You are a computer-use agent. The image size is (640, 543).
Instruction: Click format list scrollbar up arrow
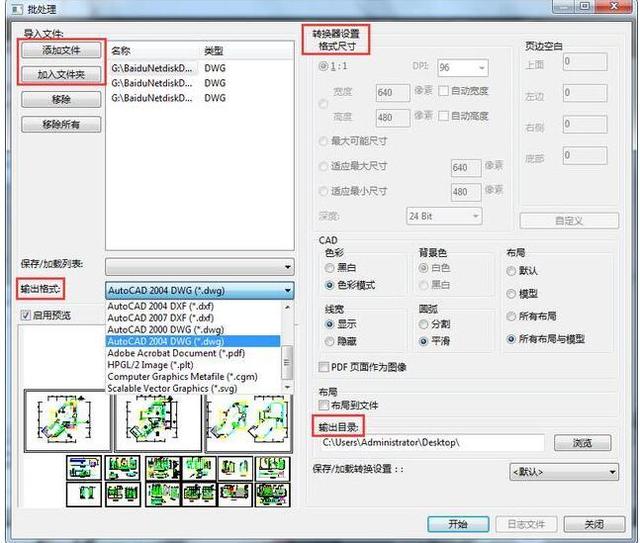pyautogui.click(x=288, y=307)
